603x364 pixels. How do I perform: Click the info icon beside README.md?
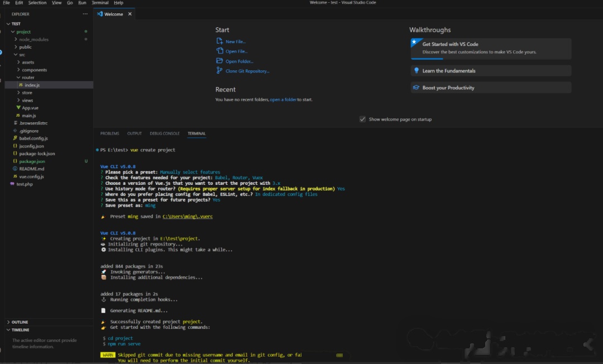(x=15, y=169)
